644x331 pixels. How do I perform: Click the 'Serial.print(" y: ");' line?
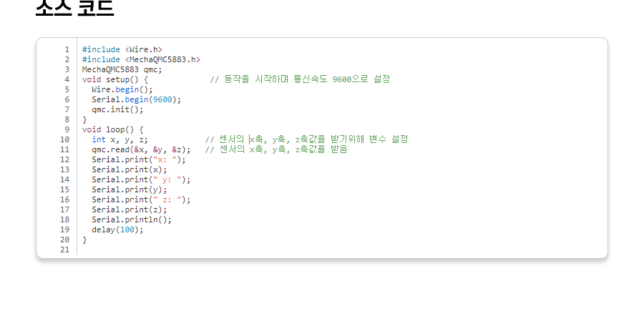141,179
